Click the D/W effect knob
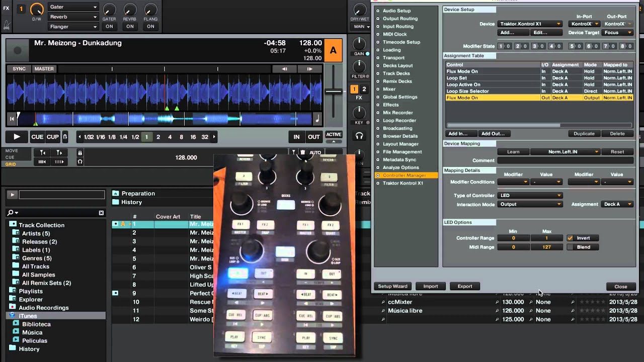 37,9
